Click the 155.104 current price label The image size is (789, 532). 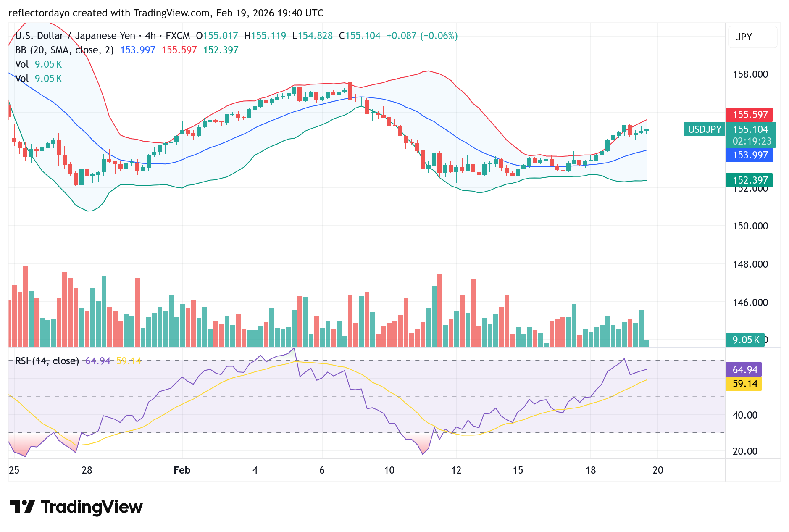pyautogui.click(x=750, y=129)
